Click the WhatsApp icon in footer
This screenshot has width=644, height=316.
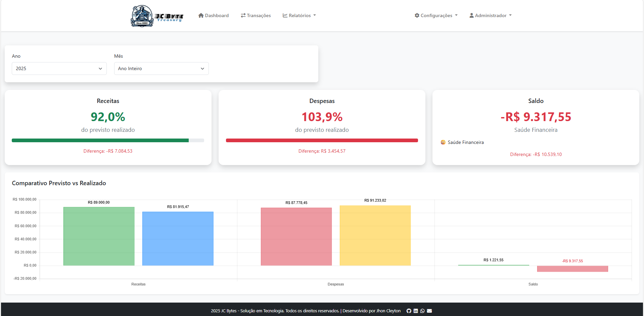pyautogui.click(x=422, y=311)
